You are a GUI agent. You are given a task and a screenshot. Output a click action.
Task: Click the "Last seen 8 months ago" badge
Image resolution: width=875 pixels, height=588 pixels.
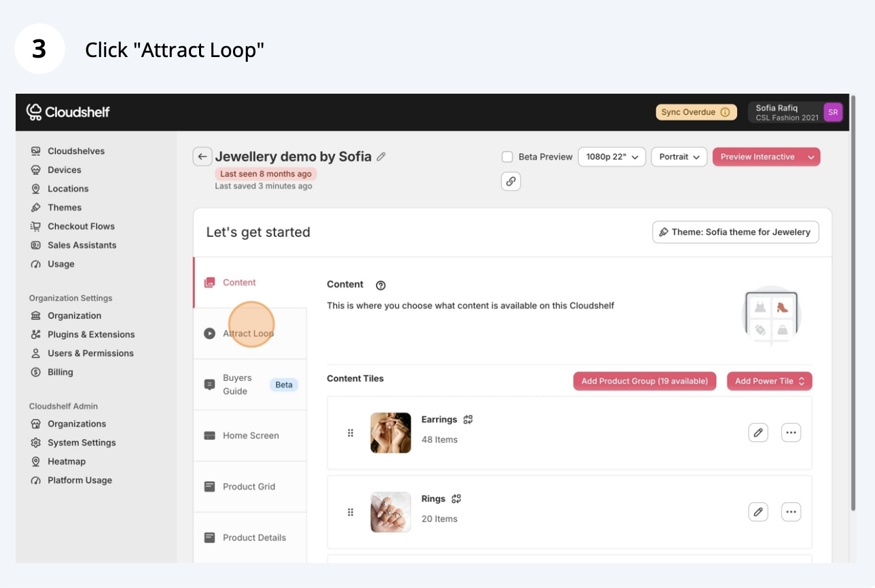[x=266, y=174]
